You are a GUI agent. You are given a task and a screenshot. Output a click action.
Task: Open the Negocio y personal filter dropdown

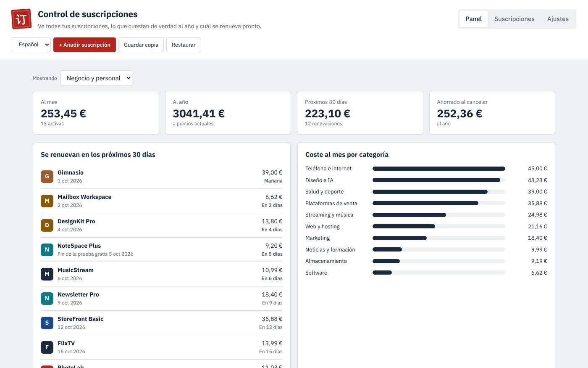coord(96,78)
